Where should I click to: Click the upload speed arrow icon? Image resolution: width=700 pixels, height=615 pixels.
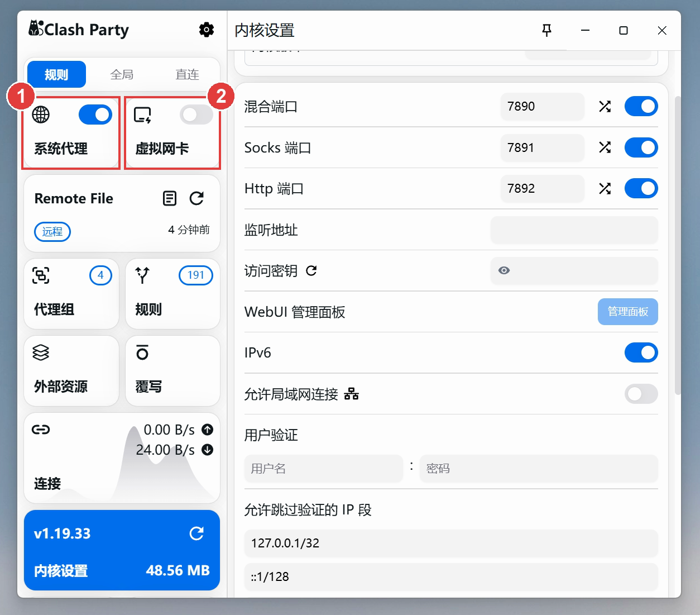click(x=208, y=430)
